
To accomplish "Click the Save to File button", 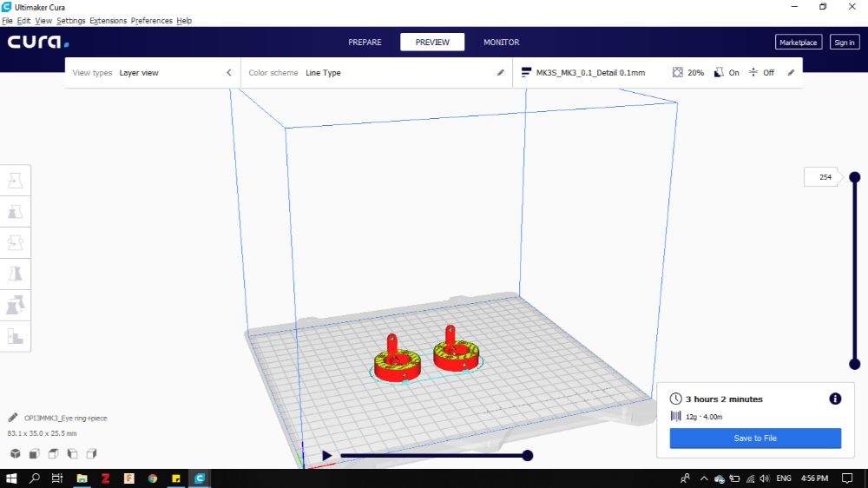I will pos(755,439).
